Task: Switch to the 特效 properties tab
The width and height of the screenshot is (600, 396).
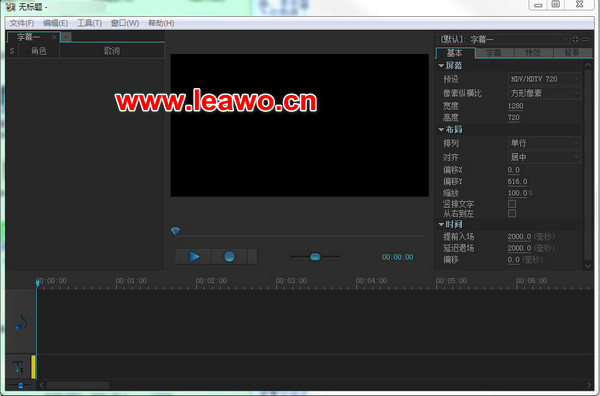Action: (x=533, y=52)
